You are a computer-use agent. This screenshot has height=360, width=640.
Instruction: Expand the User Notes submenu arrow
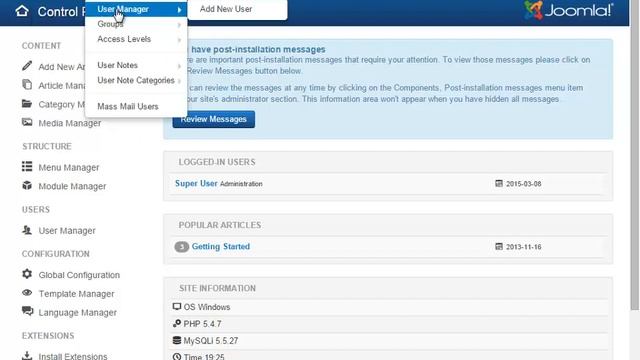click(x=179, y=66)
